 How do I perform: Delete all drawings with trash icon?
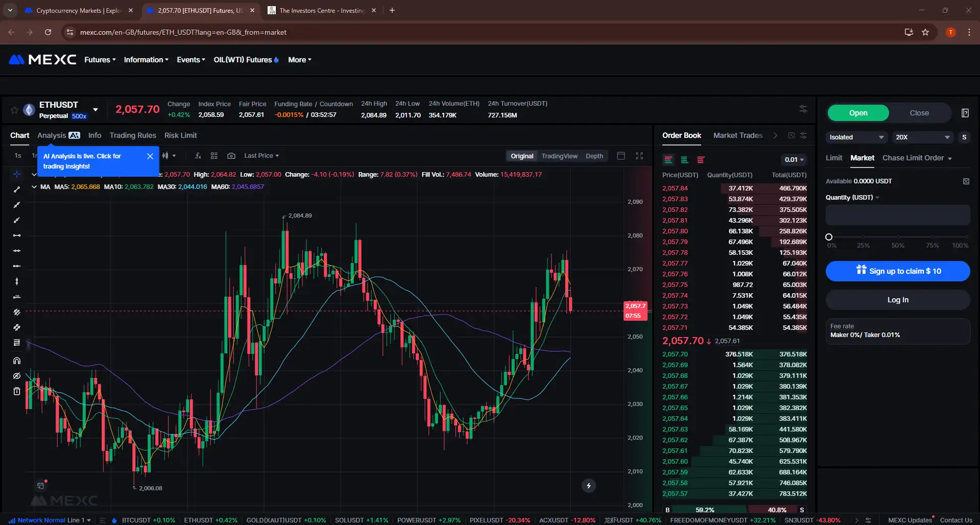(x=17, y=391)
